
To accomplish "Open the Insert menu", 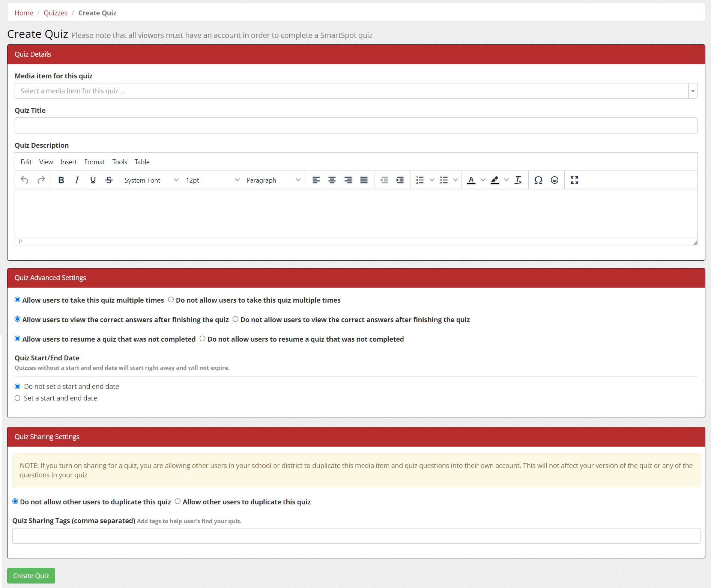I will [68, 162].
